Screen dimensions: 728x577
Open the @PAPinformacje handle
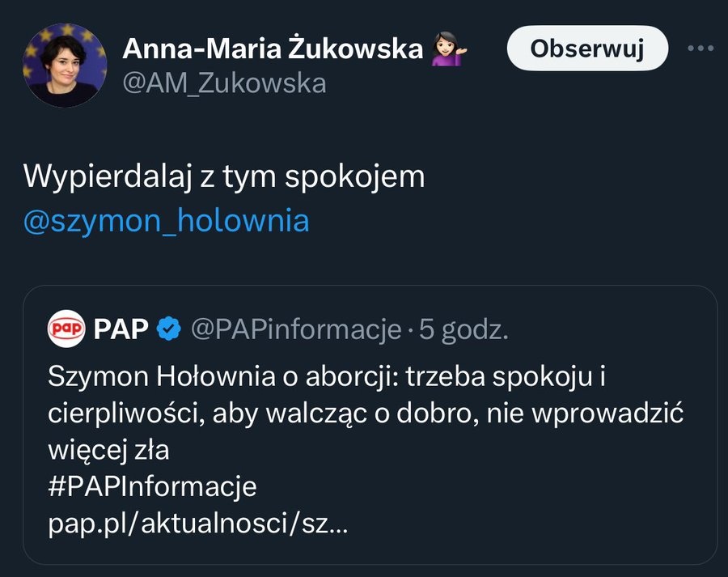tap(296, 329)
